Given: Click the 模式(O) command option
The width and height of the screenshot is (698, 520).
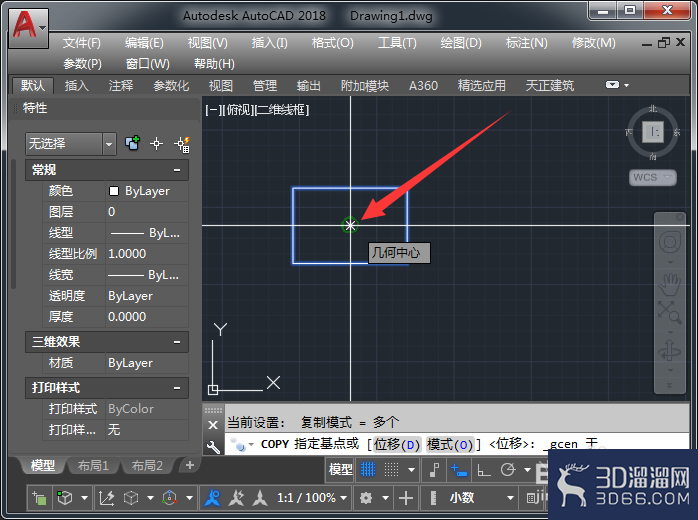Looking at the screenshot, I should (450, 444).
